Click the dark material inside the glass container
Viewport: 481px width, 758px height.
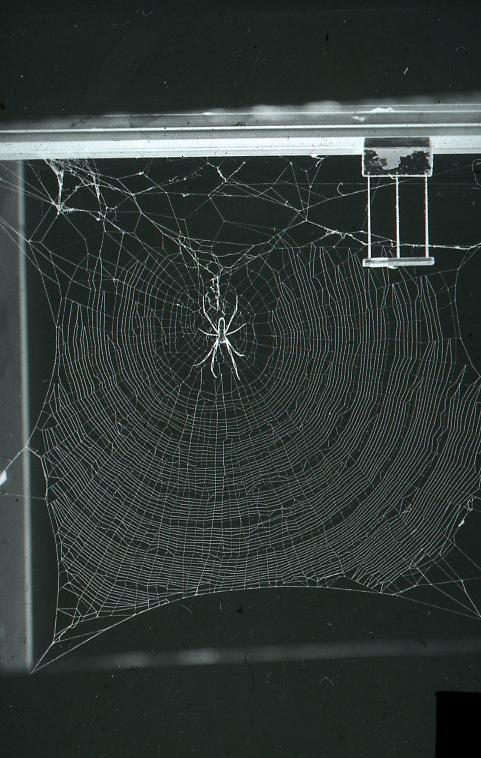[397, 161]
